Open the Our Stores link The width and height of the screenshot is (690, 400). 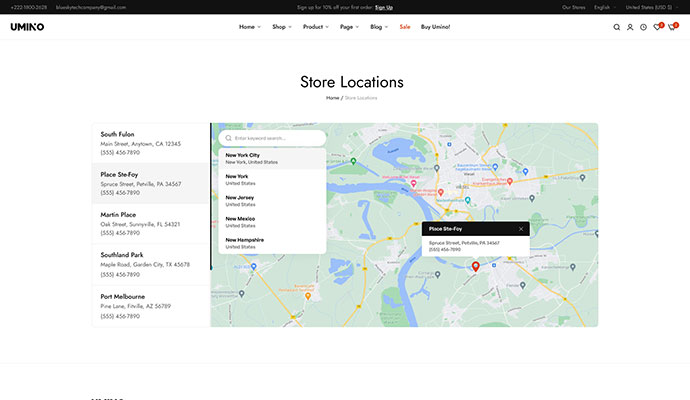click(x=573, y=7)
